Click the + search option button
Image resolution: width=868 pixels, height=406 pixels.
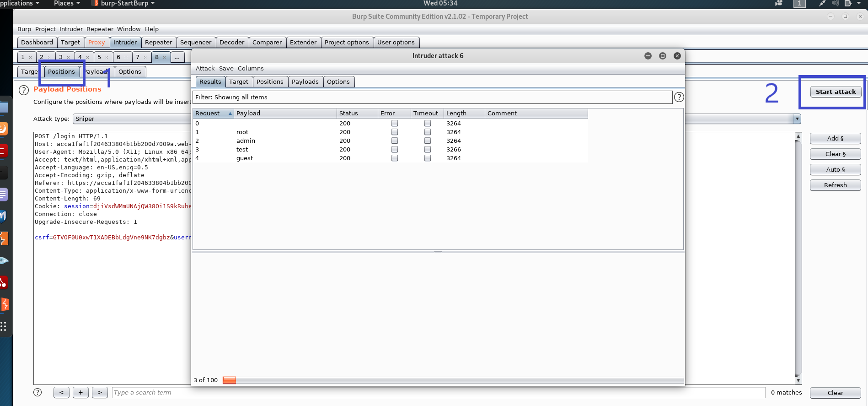(80, 392)
